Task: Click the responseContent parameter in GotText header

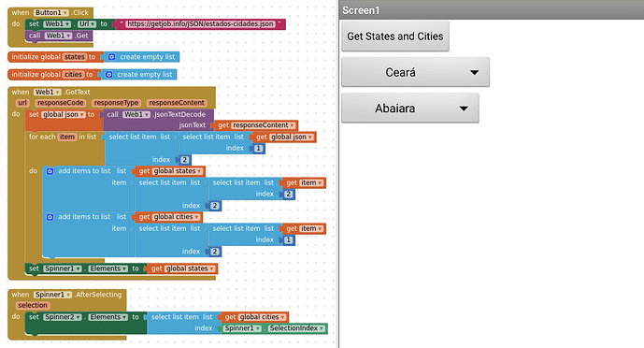Action: (177, 103)
